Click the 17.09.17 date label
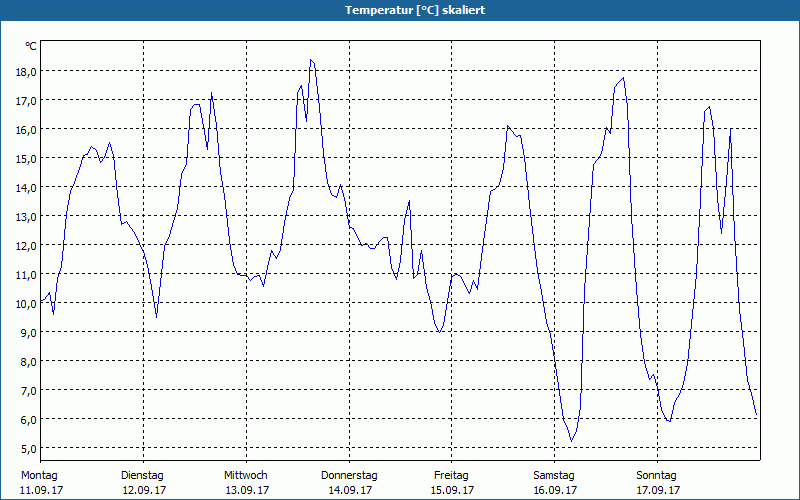 coord(658,490)
